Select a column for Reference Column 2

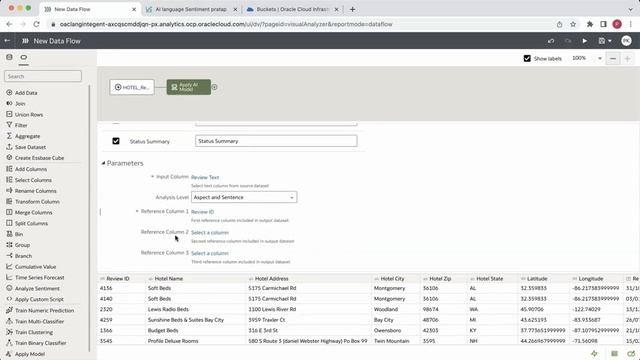(210, 233)
